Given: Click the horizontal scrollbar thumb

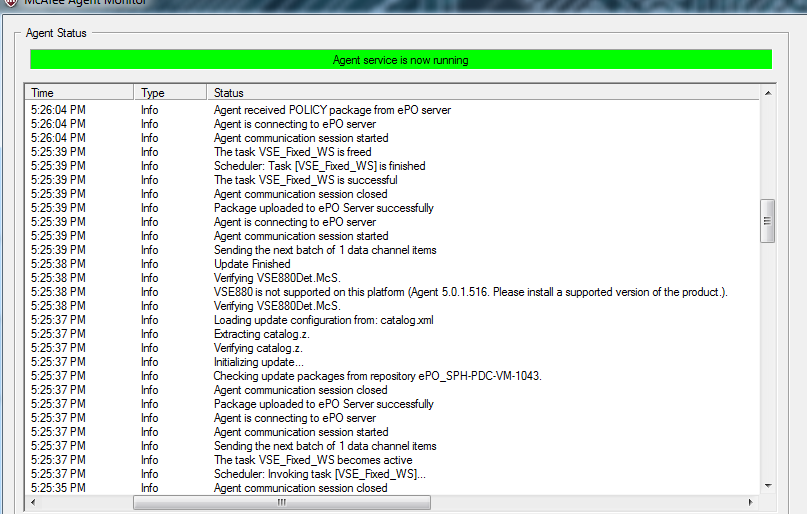Looking at the screenshot, I should click(x=282, y=502).
